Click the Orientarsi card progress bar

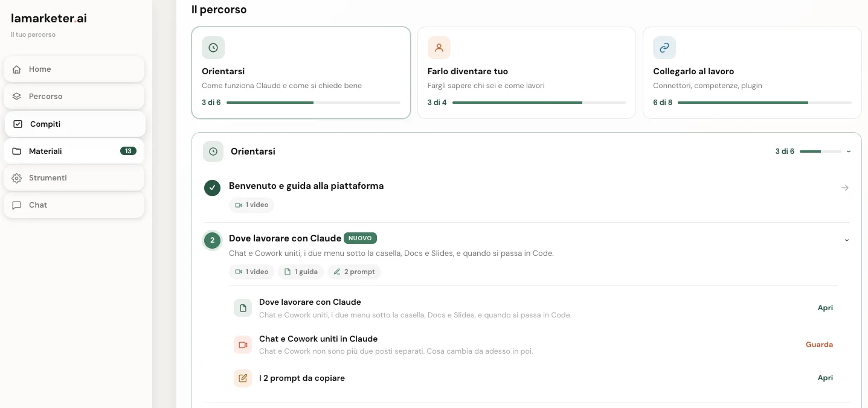click(x=313, y=103)
